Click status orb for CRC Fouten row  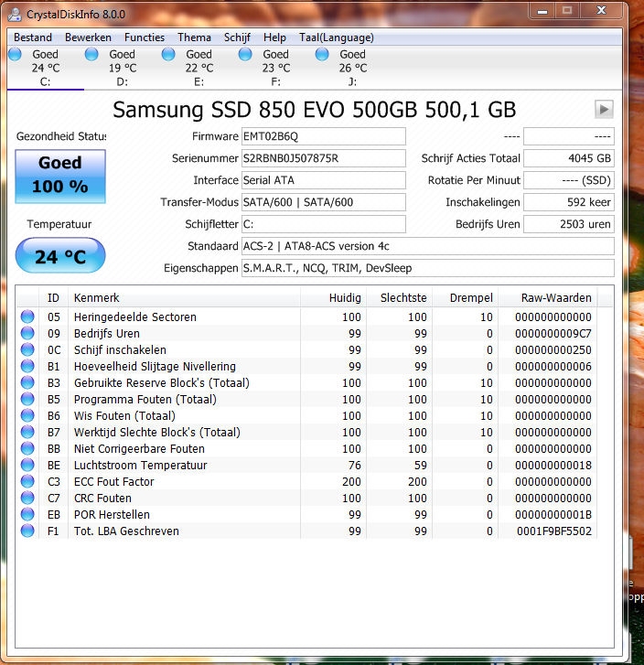coord(27,499)
